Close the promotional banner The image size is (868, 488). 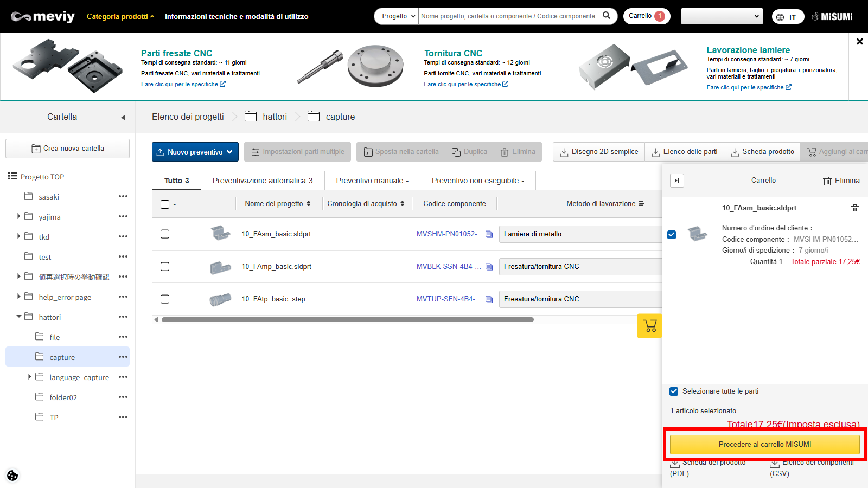pyautogui.click(x=859, y=41)
